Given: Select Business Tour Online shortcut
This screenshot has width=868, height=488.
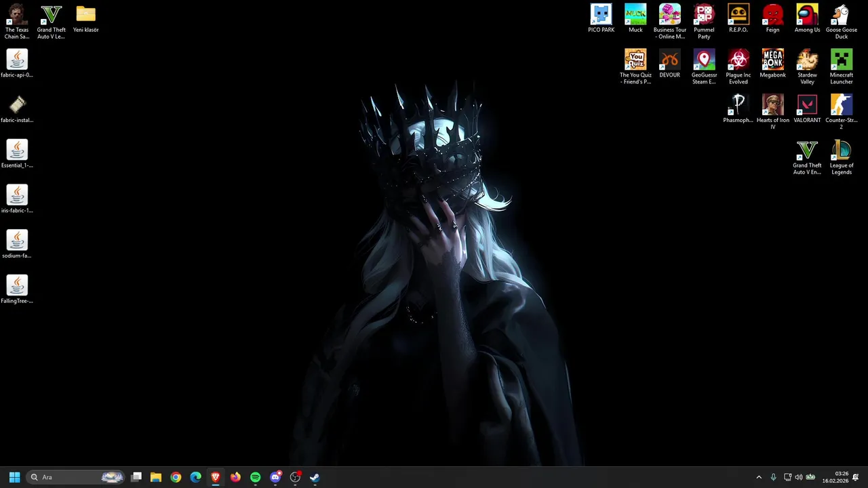Looking at the screenshot, I should point(670,22).
